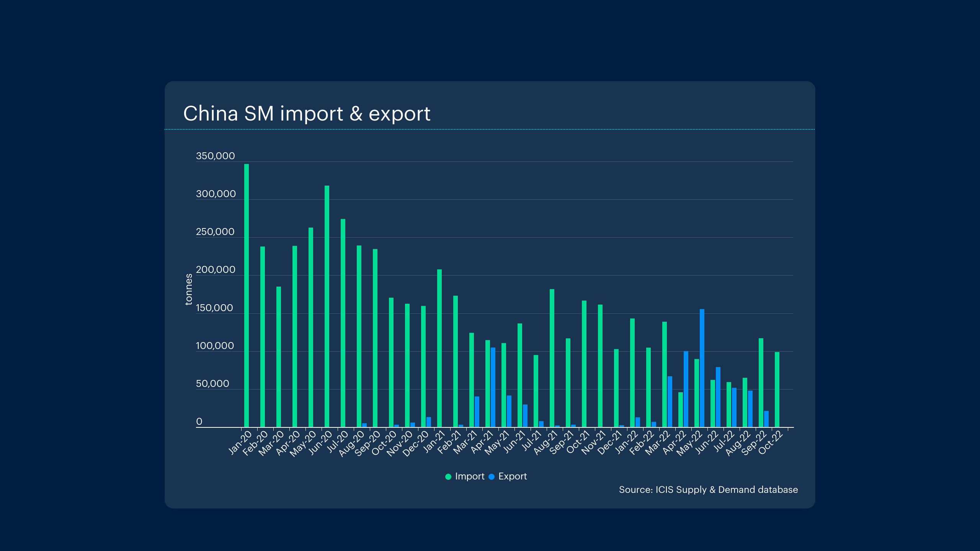This screenshot has height=551, width=980.
Task: Click the Jan-20 x-axis label
Action: tap(240, 443)
